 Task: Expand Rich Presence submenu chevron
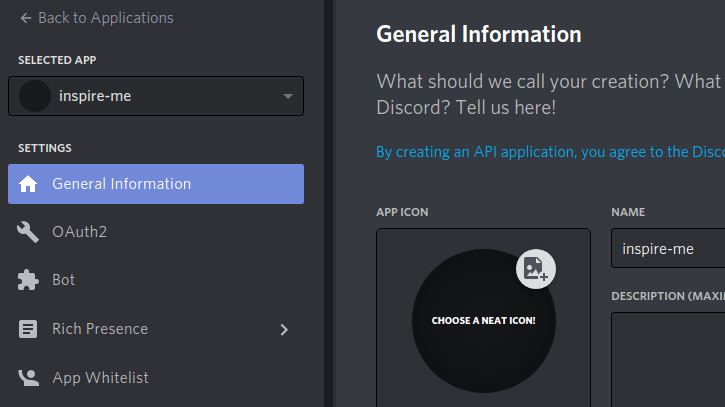pyautogui.click(x=284, y=330)
